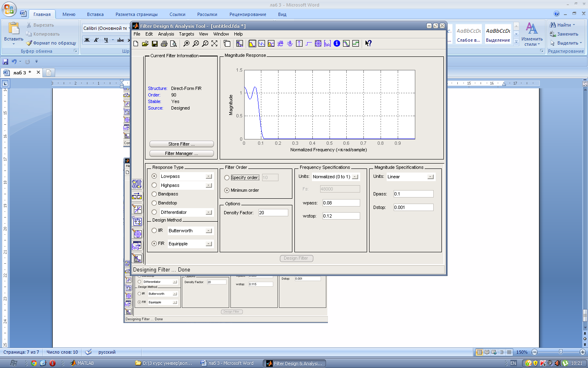The width and height of the screenshot is (588, 368).
Task: Open the Filter Manager button
Action: click(x=181, y=153)
